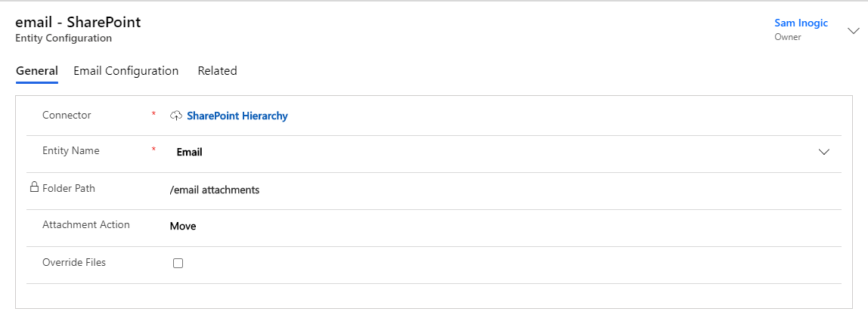Click the Attachment Action label
This screenshot has height=321, width=868.
[85, 225]
